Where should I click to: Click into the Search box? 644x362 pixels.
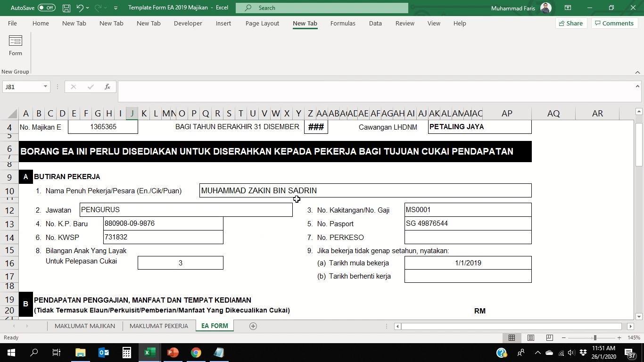tap(322, 8)
